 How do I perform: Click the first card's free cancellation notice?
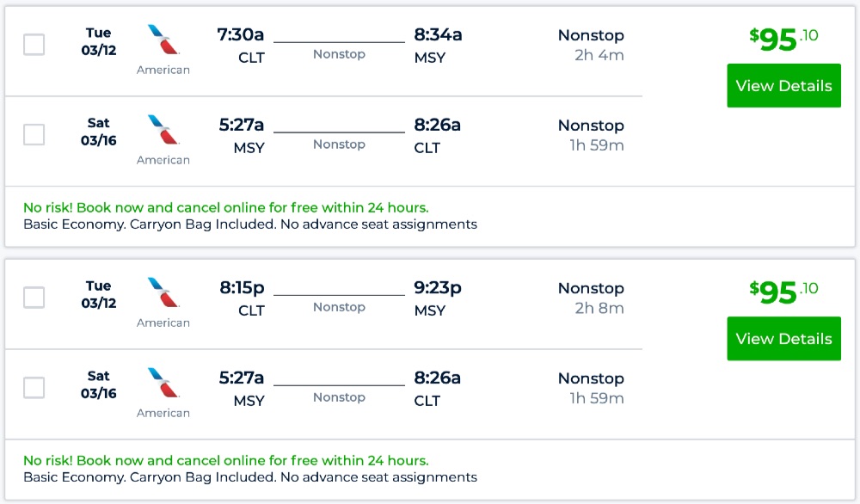coord(226,207)
